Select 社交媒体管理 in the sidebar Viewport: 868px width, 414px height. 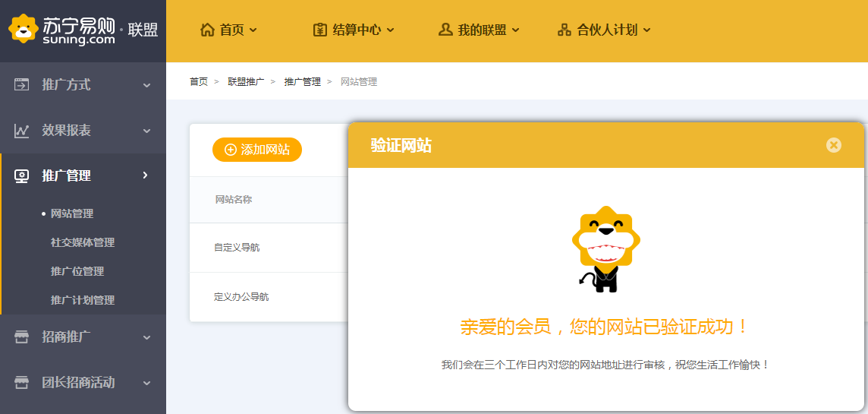(x=83, y=242)
